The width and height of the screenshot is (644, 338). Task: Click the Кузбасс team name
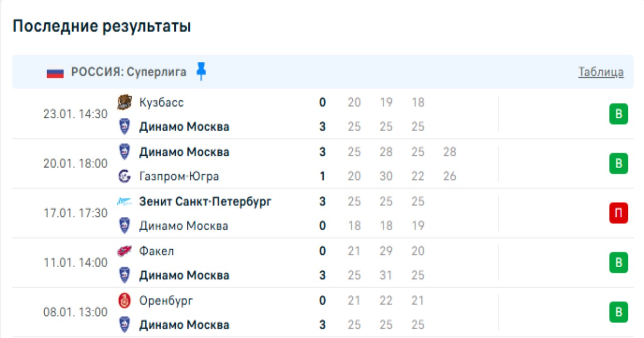click(161, 103)
